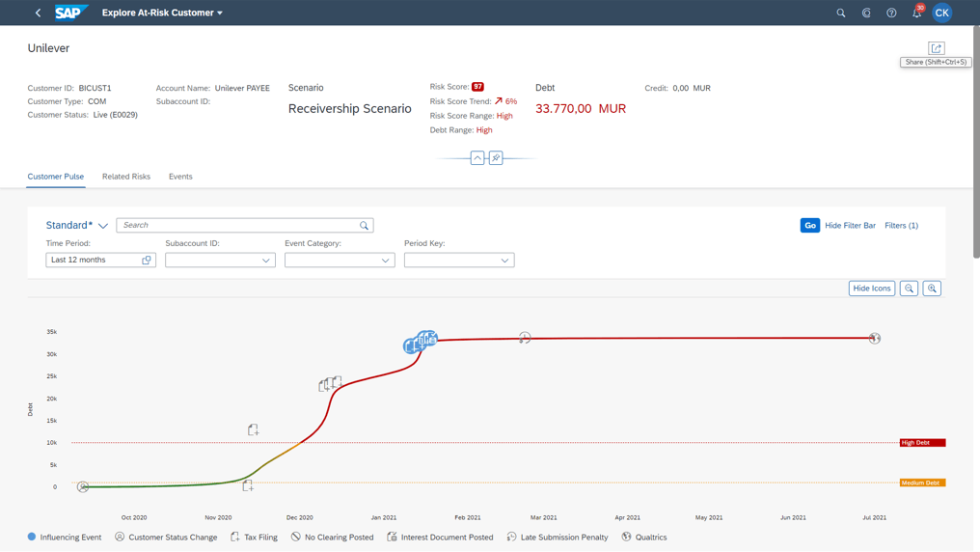Viewport: 980px width, 552px height.
Task: Go back using the header arrow
Action: click(x=39, y=13)
